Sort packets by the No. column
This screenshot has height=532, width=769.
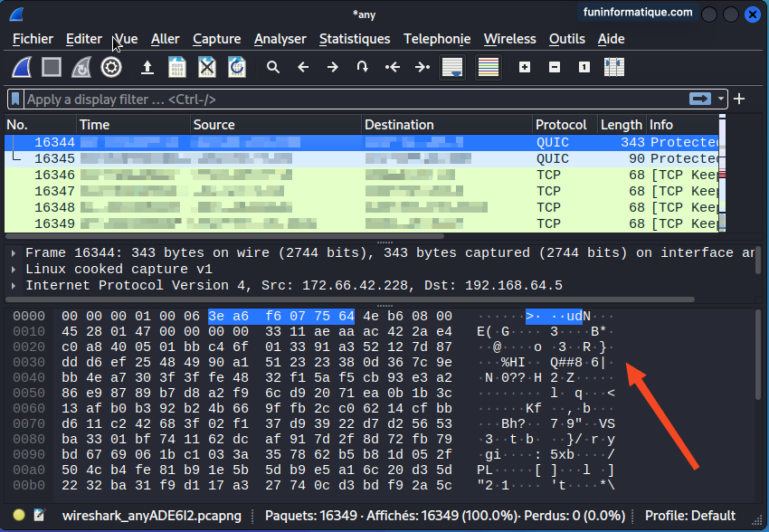40,125
